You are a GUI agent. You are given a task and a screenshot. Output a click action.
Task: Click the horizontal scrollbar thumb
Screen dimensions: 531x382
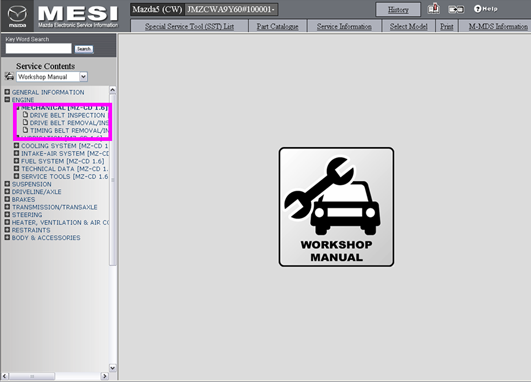(x=32, y=376)
